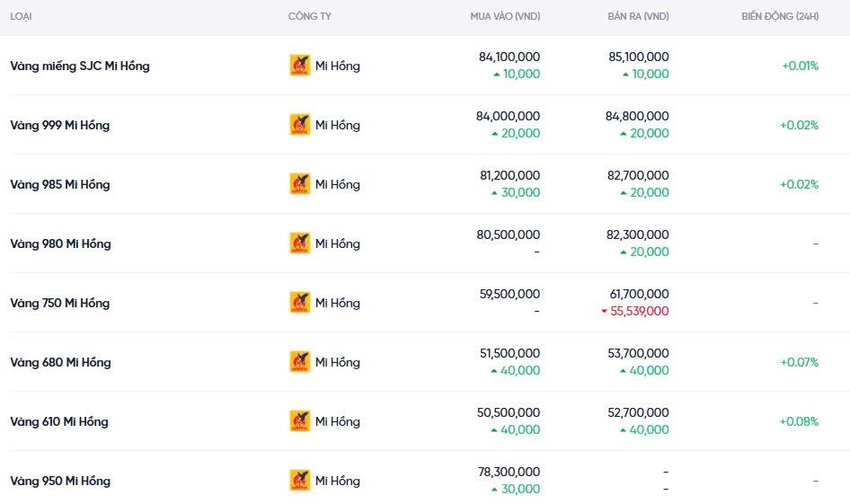Select the Vàng 750 Mi Hồng name
The width and height of the screenshot is (850, 504).
[60, 303]
